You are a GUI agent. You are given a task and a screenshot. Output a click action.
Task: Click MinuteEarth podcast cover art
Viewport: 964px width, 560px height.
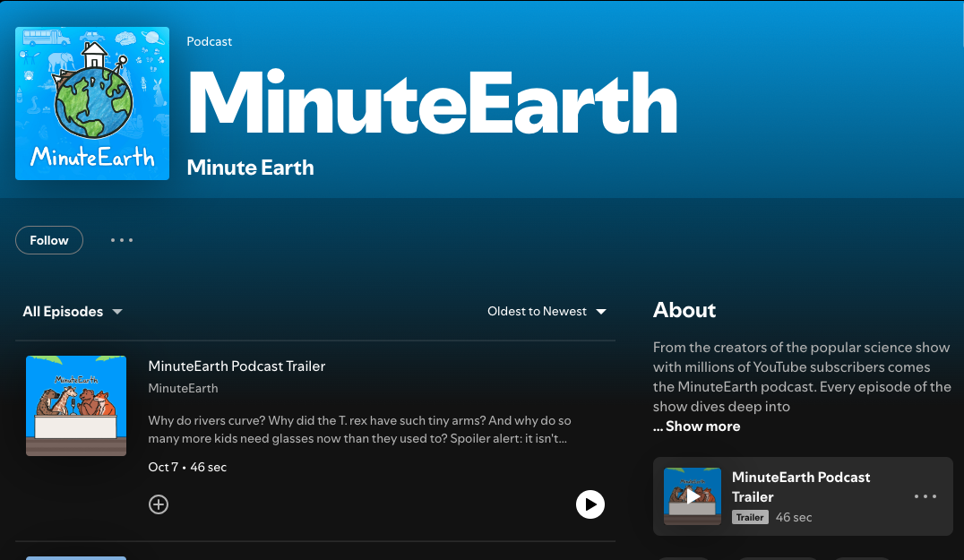pyautogui.click(x=92, y=103)
